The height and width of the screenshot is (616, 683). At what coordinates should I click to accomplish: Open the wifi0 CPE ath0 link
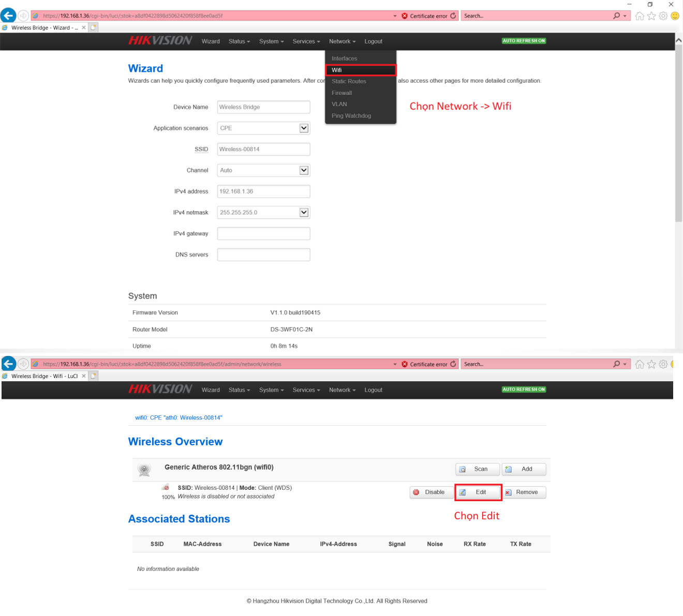pos(179,418)
